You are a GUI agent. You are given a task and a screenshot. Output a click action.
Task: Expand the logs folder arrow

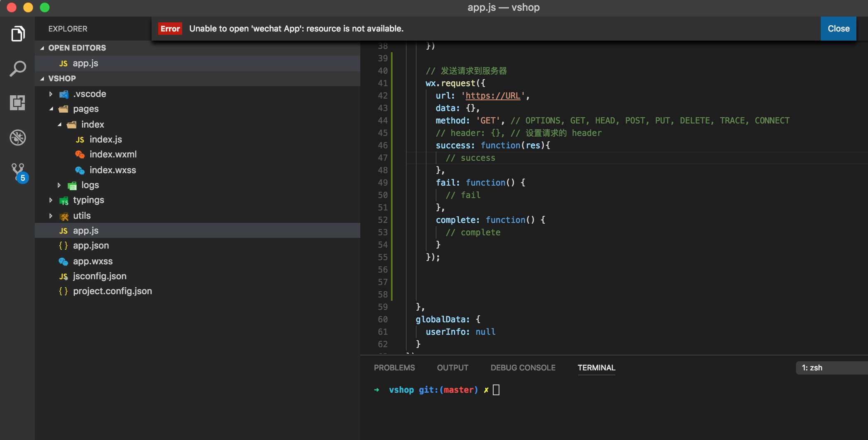click(x=59, y=185)
